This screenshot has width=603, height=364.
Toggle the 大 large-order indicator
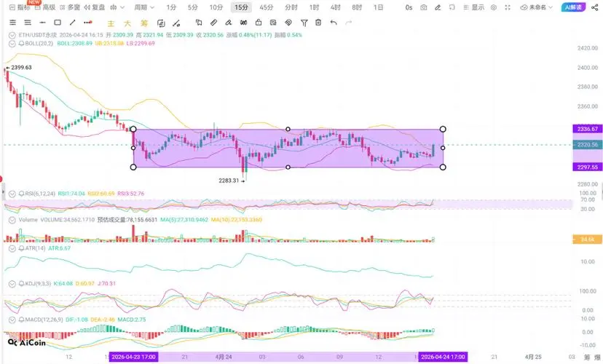click(127, 23)
